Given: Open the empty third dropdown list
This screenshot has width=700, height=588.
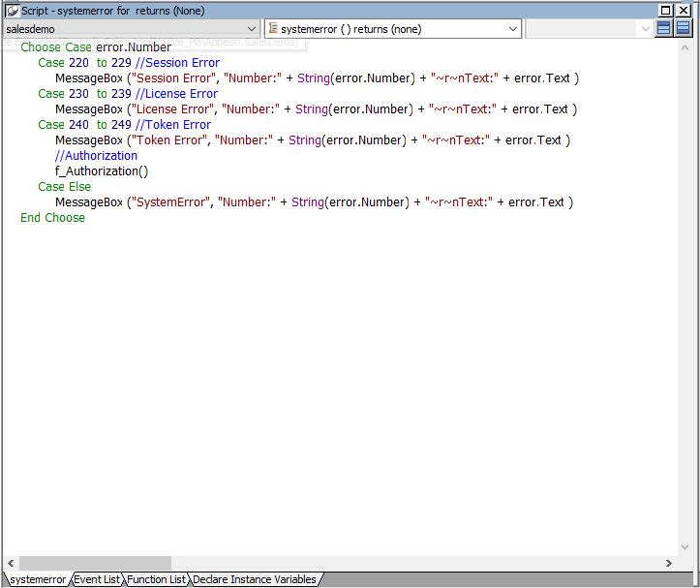Looking at the screenshot, I should pos(646,29).
